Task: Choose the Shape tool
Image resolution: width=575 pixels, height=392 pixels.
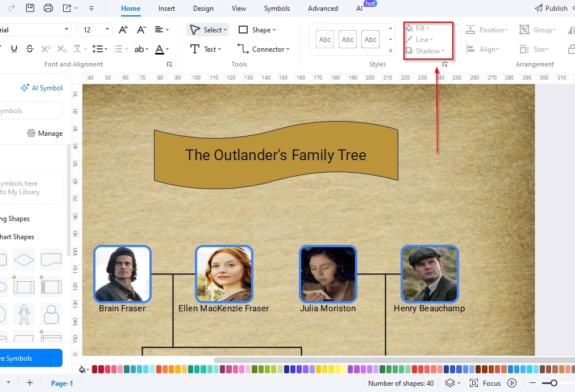Action: pyautogui.click(x=257, y=30)
